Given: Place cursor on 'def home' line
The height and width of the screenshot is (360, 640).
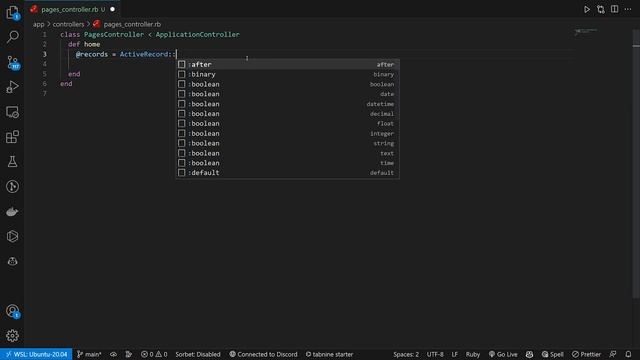Looking at the screenshot, I should [84, 44].
